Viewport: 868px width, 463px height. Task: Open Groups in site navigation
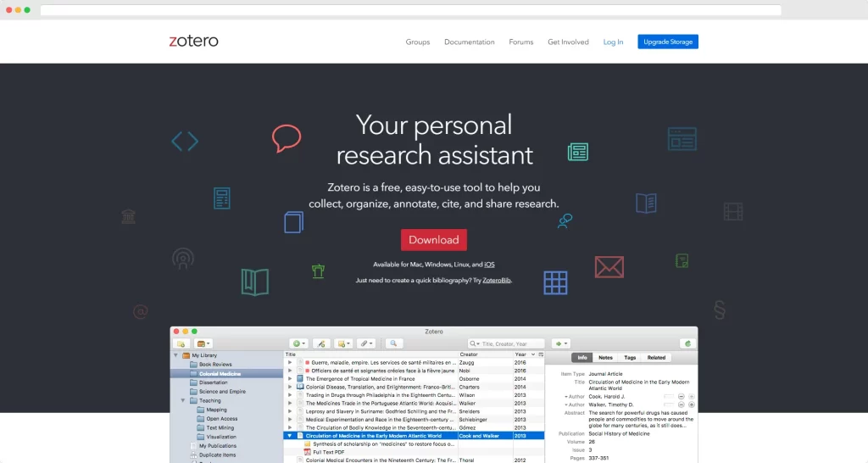tap(417, 42)
